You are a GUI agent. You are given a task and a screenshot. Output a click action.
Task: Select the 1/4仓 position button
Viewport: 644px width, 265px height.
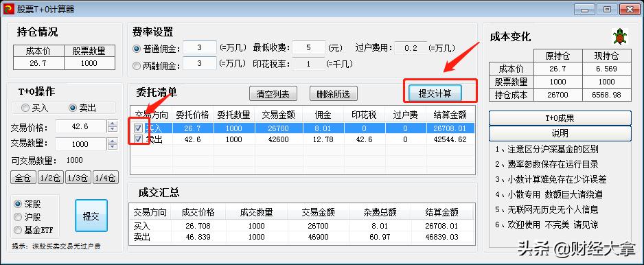[106, 178]
